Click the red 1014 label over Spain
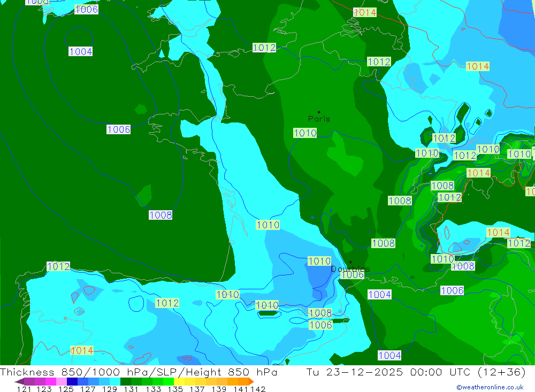The width and height of the screenshot is (535, 392). pyautogui.click(x=82, y=350)
